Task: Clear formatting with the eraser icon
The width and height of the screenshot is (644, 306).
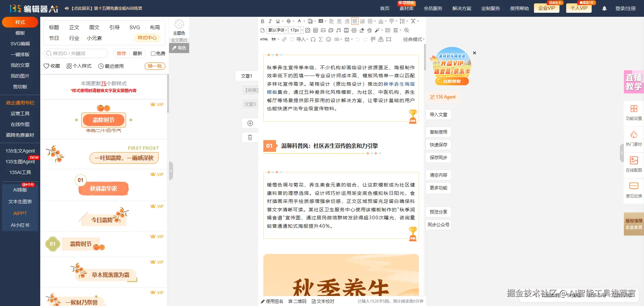Action: click(x=362, y=30)
